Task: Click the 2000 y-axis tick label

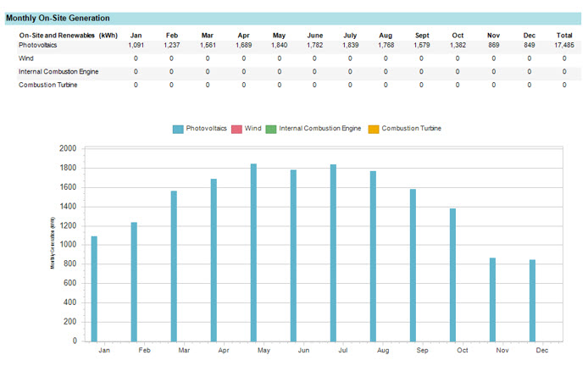Action: click(68, 148)
